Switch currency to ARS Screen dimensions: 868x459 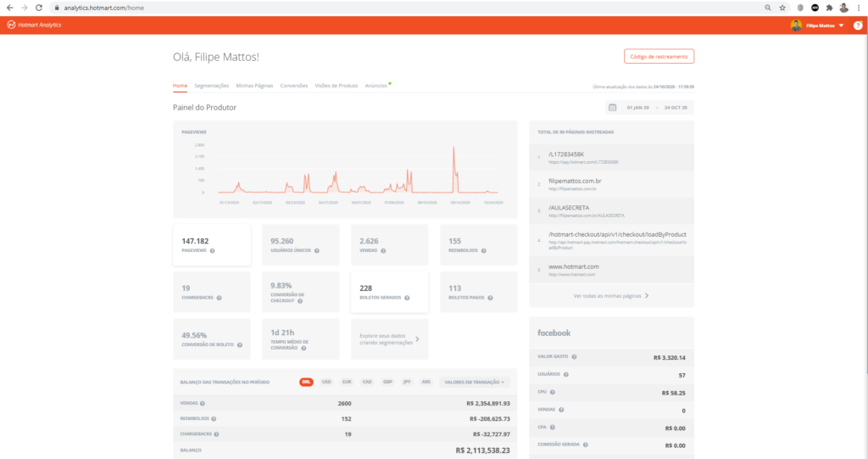tap(426, 382)
